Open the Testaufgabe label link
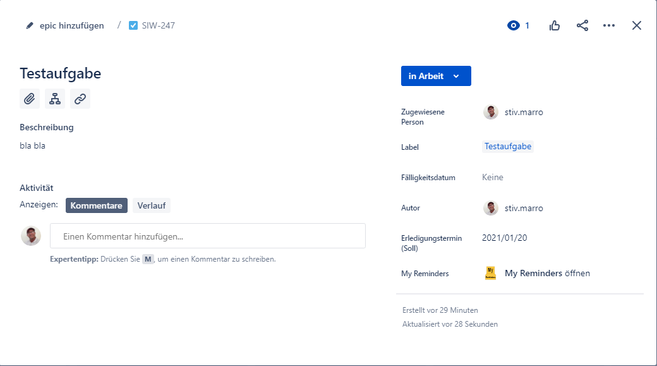 [x=508, y=146]
